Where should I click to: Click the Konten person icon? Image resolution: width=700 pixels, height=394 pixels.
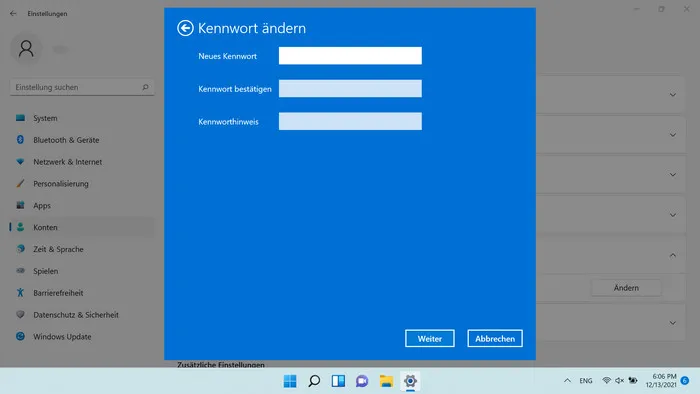coord(20,227)
